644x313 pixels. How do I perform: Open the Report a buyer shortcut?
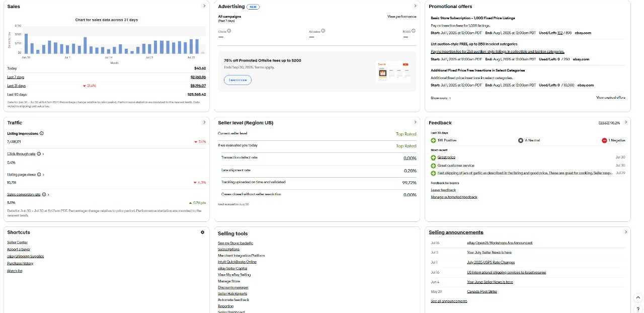click(x=19, y=249)
